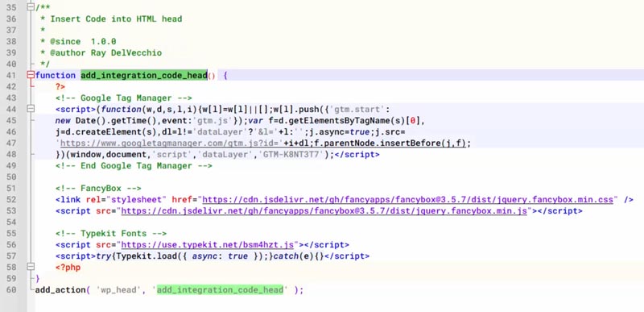This screenshot has height=312, width=644.
Task: Click the 'rel="stylesheet"' attribute on line 52
Action: [126, 200]
